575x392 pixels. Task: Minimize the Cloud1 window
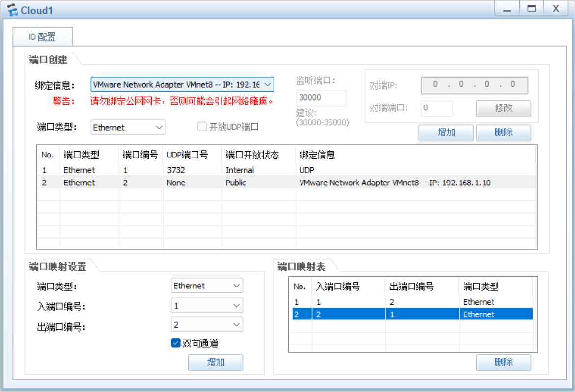[x=507, y=9]
